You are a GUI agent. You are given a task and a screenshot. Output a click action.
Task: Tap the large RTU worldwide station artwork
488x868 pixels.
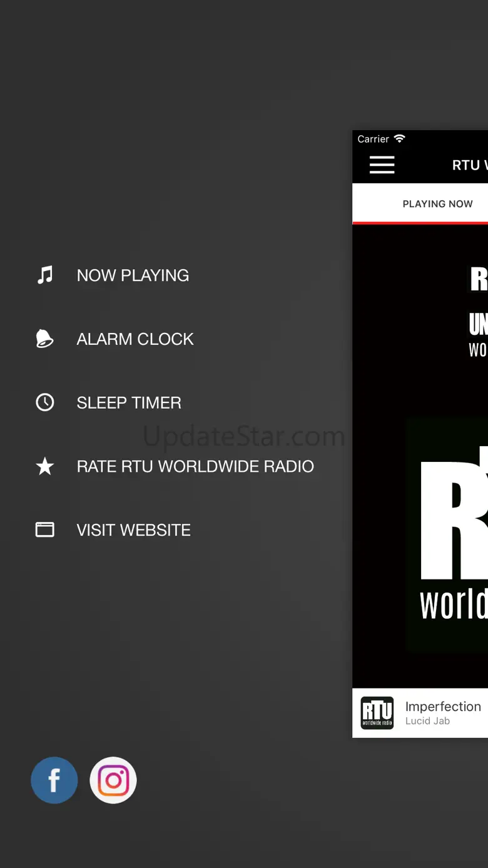[x=447, y=535]
